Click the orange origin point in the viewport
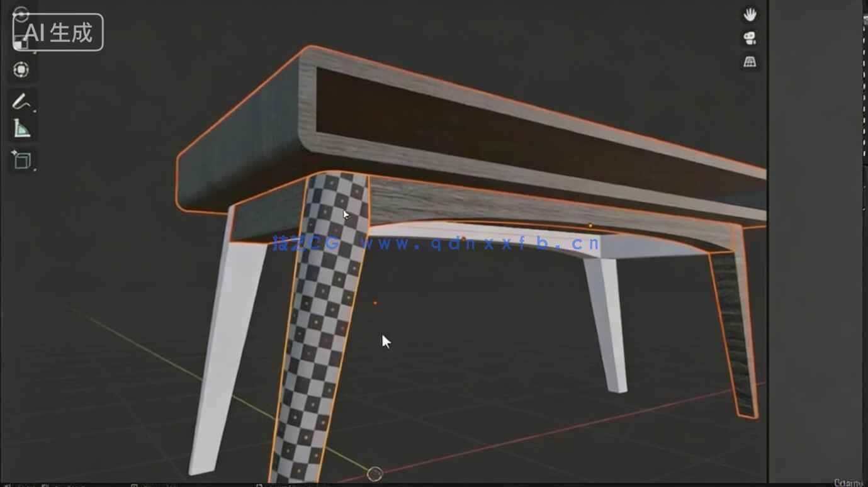Viewport: 868px width, 487px height. 376,302
